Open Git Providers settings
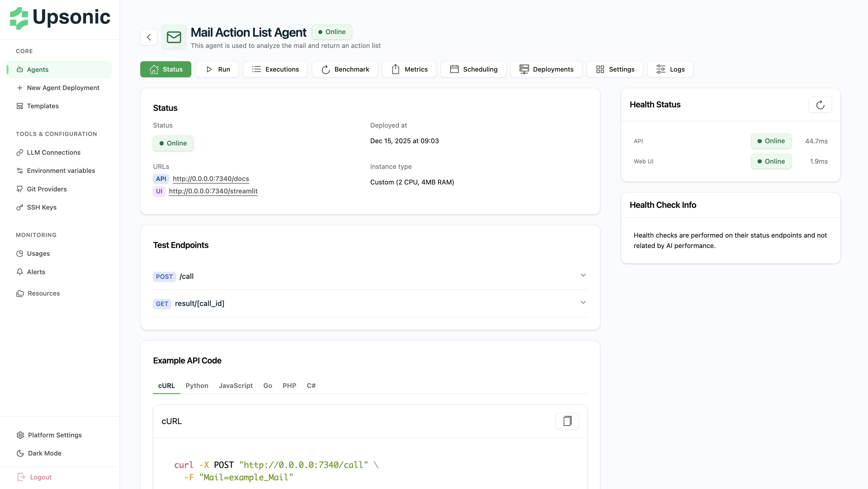Viewport: 868px width, 489px height. tap(47, 189)
